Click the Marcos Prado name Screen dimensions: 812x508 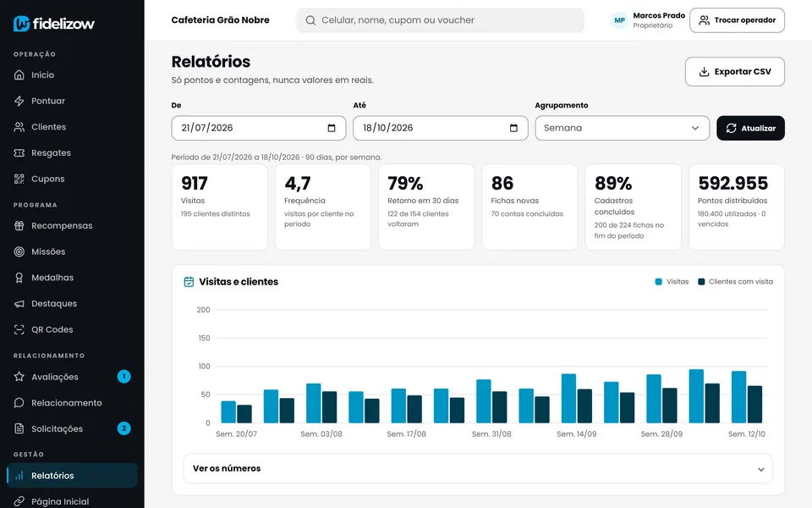[x=659, y=15]
